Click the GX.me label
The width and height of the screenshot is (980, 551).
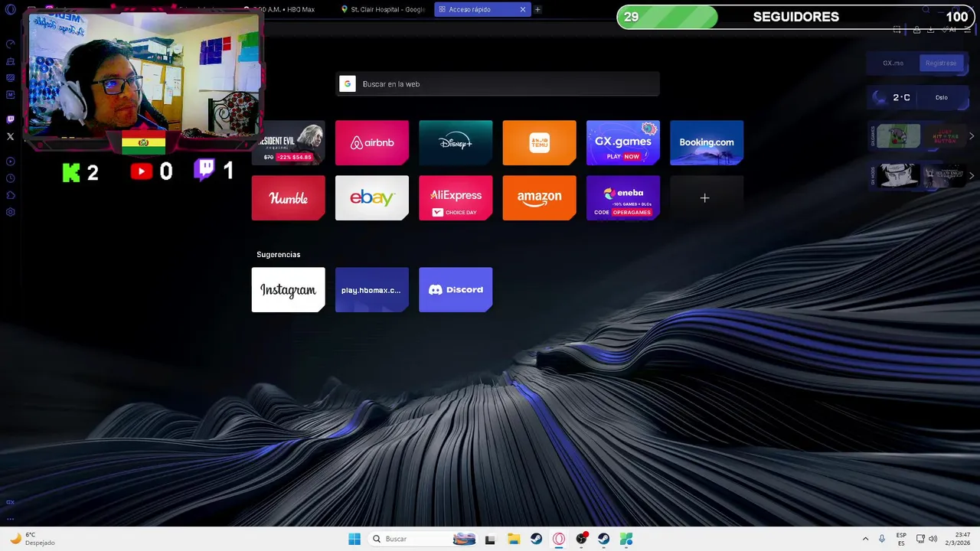click(893, 64)
